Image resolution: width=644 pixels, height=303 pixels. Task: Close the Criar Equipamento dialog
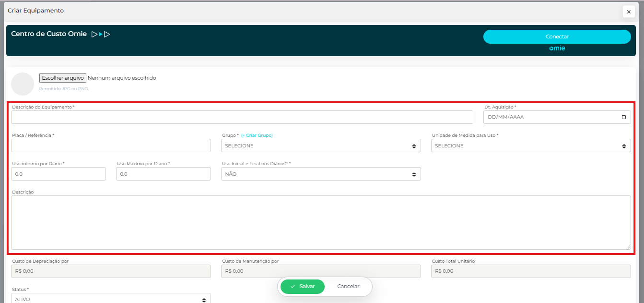(629, 12)
